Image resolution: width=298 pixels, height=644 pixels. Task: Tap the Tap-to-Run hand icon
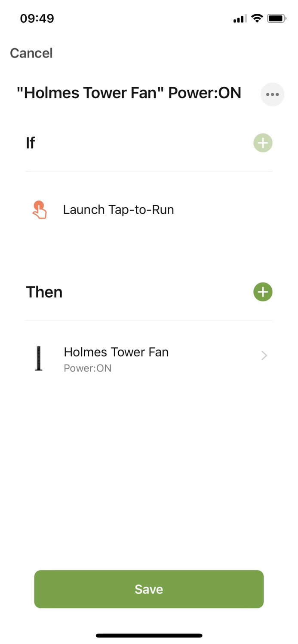39,210
